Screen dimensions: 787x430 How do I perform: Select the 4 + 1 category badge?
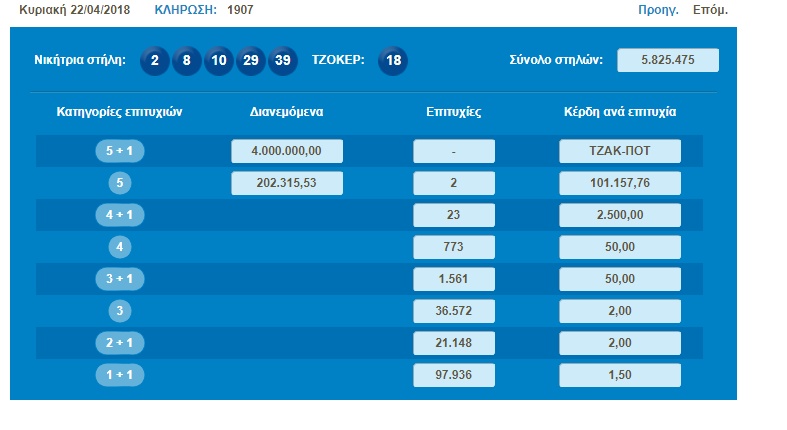coord(119,215)
